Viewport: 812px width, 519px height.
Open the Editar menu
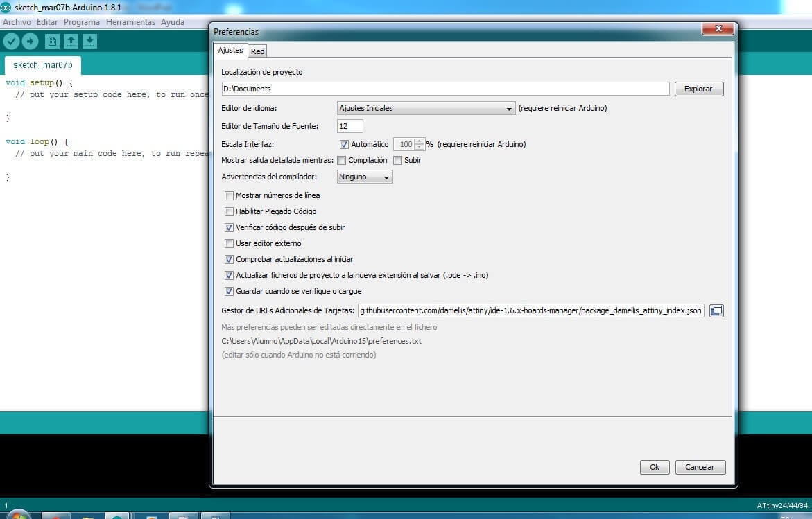[47, 22]
